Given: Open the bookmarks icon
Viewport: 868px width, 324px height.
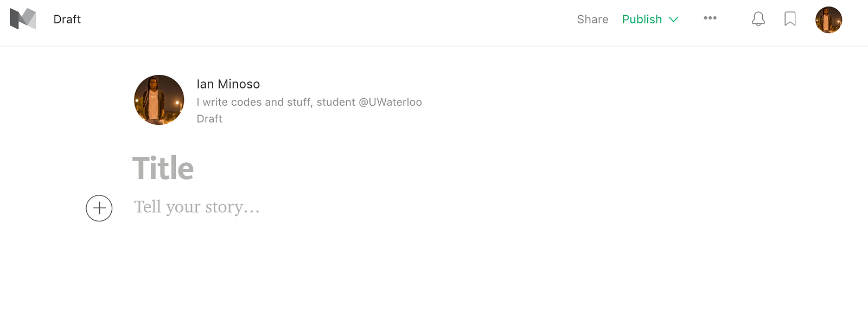Looking at the screenshot, I should [x=790, y=19].
